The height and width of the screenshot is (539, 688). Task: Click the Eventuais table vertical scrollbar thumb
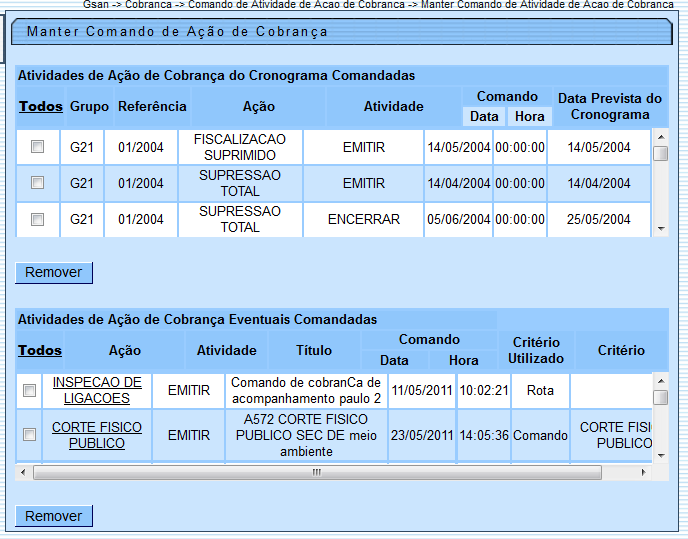[x=660, y=398]
